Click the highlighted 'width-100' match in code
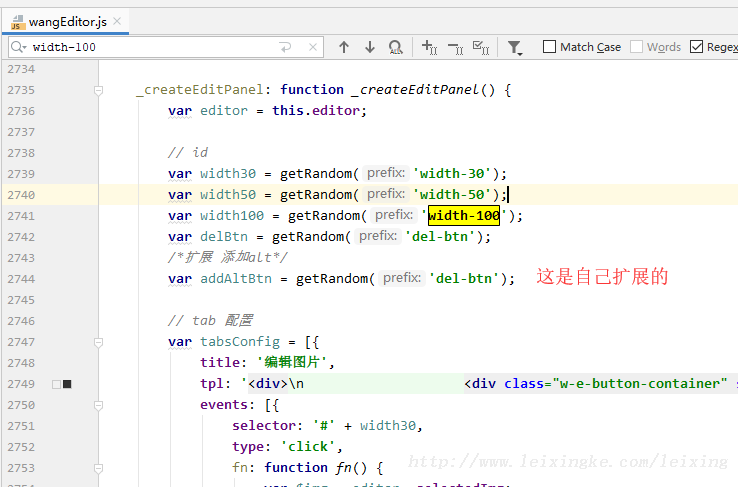Viewport: 738px width, 487px height. pyautogui.click(x=464, y=216)
